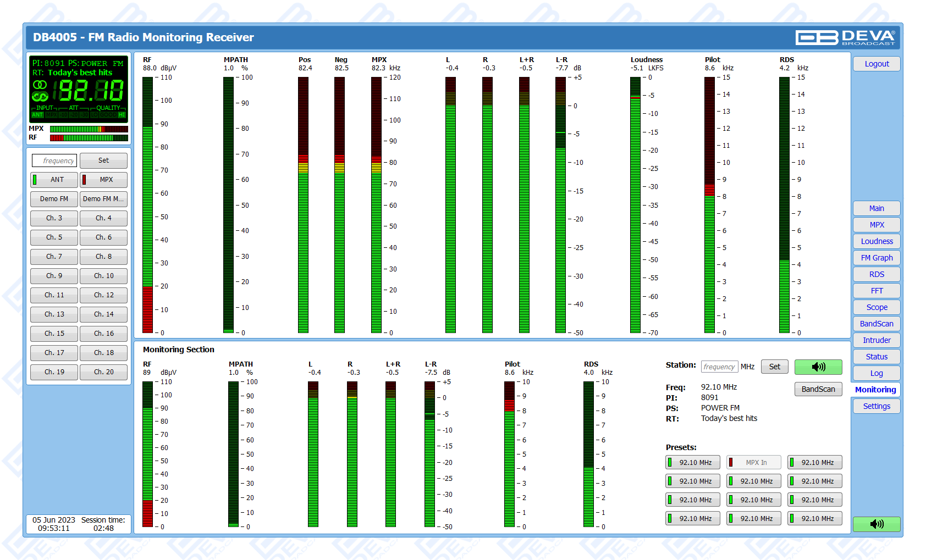Open the Intruder page from sidebar
This screenshot has width=926, height=560.
876,340
